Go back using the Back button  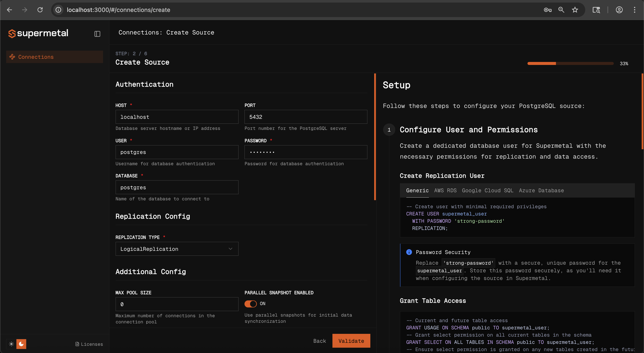[319, 340]
